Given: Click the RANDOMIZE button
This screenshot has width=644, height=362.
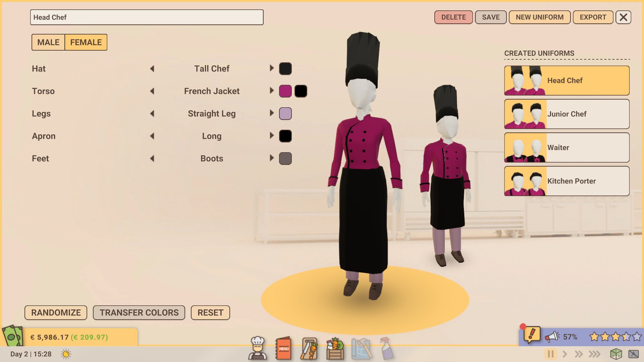Looking at the screenshot, I should (x=56, y=312).
